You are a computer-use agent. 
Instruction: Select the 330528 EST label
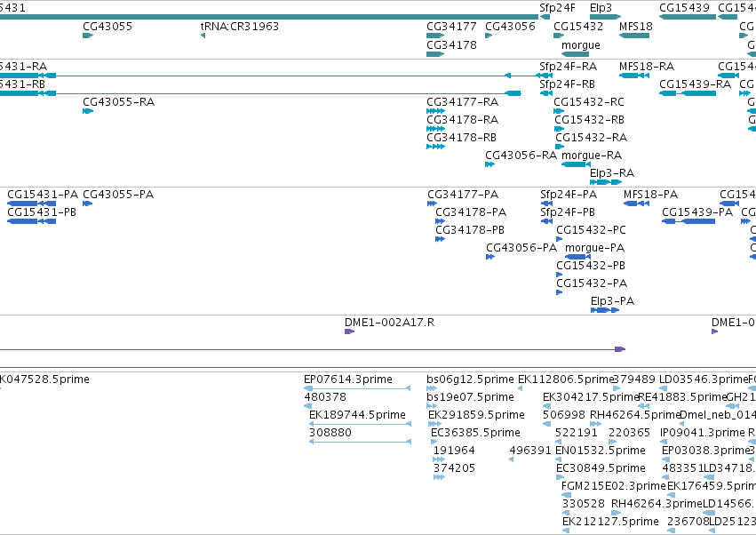[x=584, y=504]
